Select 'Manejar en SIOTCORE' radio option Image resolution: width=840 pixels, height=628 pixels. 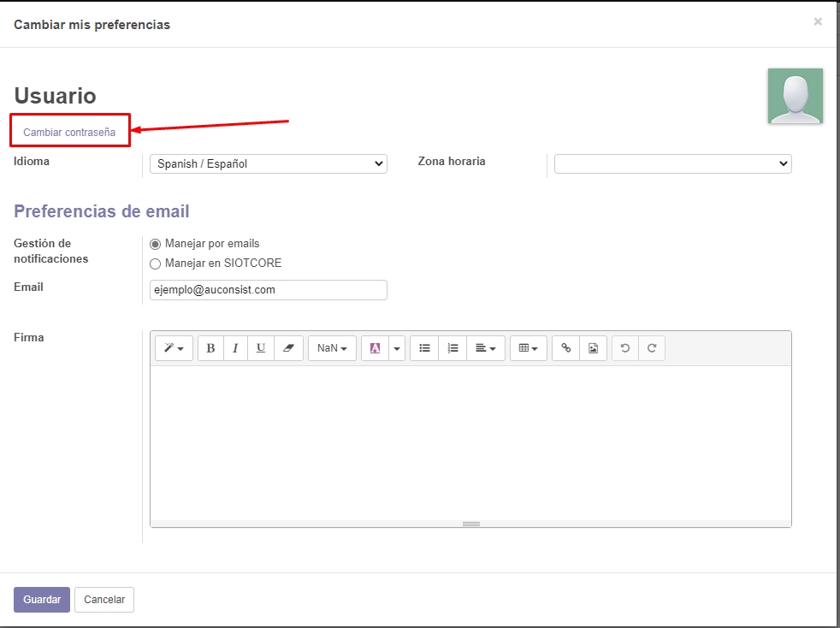coord(155,264)
